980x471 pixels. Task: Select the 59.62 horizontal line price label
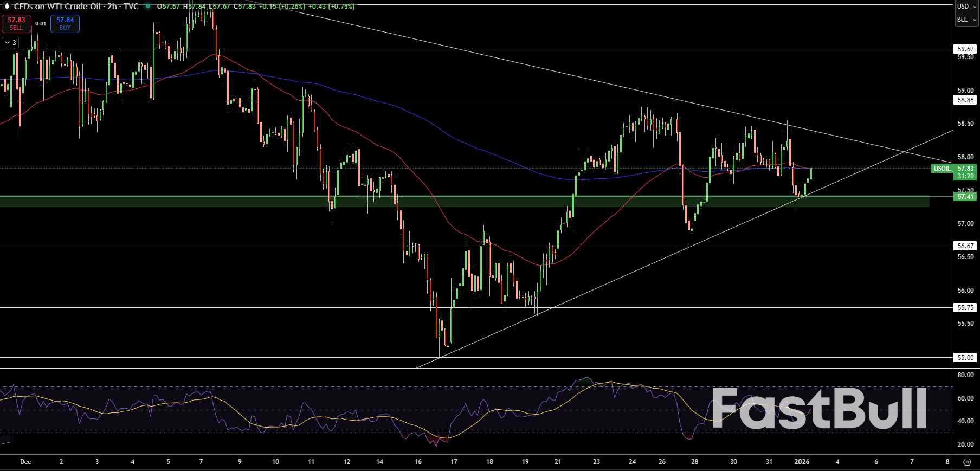coord(966,49)
